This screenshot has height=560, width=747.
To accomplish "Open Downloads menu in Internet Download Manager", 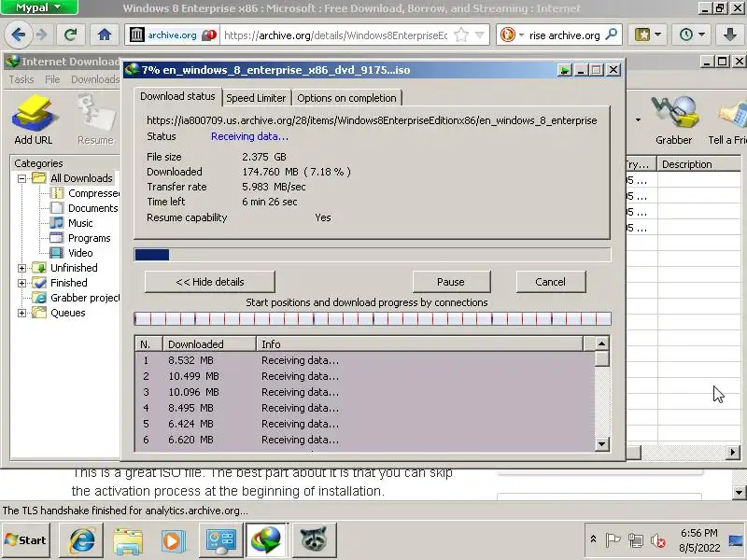I will coord(95,79).
